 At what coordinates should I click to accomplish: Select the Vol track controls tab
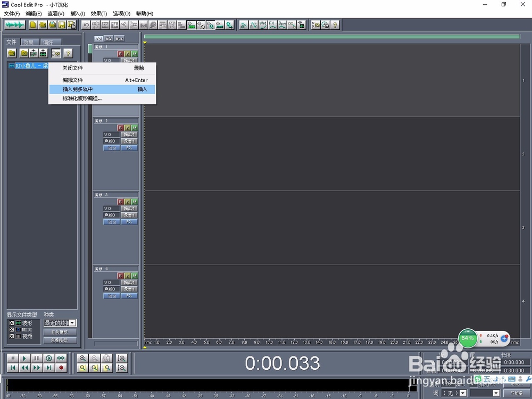[x=98, y=38]
